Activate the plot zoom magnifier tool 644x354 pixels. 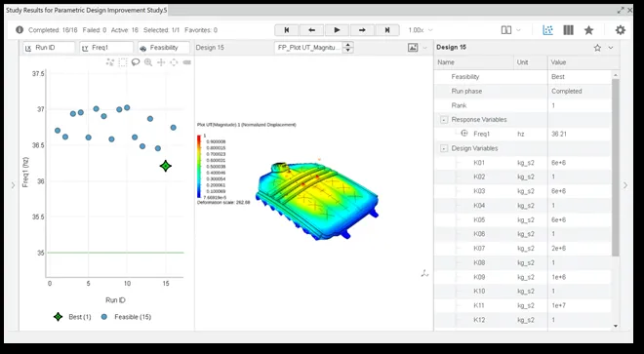coord(148,62)
